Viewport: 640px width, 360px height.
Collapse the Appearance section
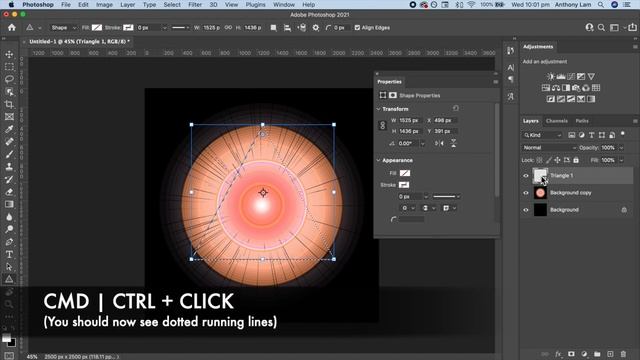378,160
